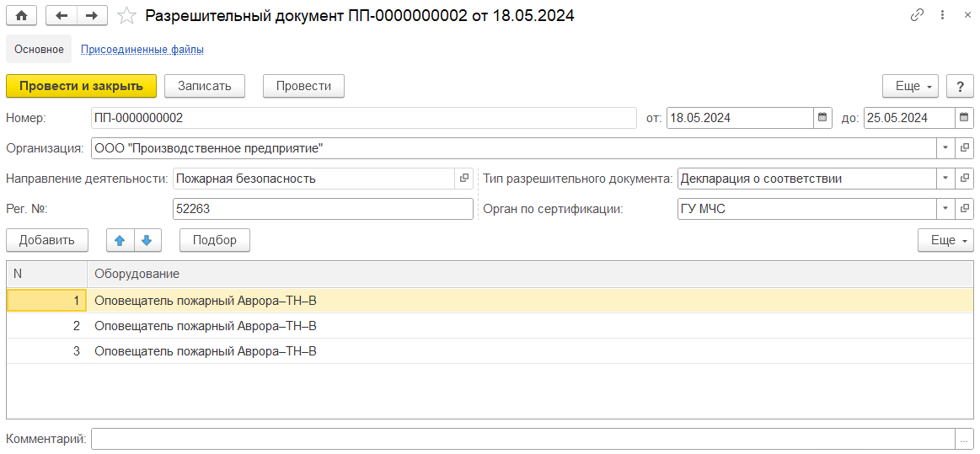
Task: Expand the Организация dropdown list
Action: pos(945,148)
